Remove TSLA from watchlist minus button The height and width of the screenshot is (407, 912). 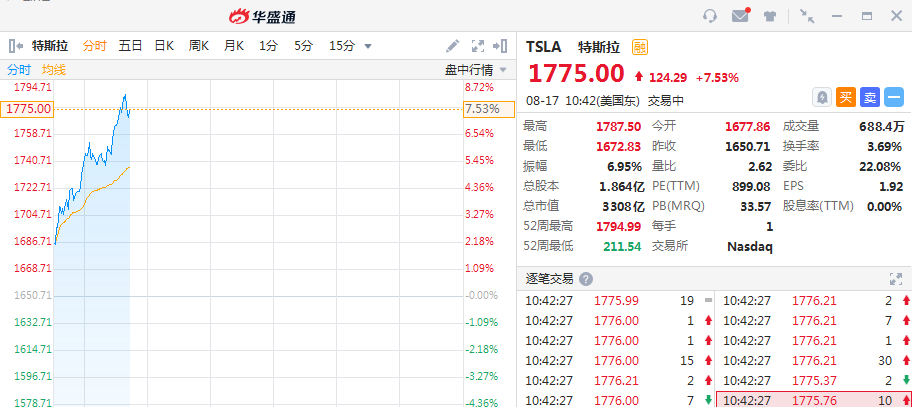pyautogui.click(x=893, y=97)
